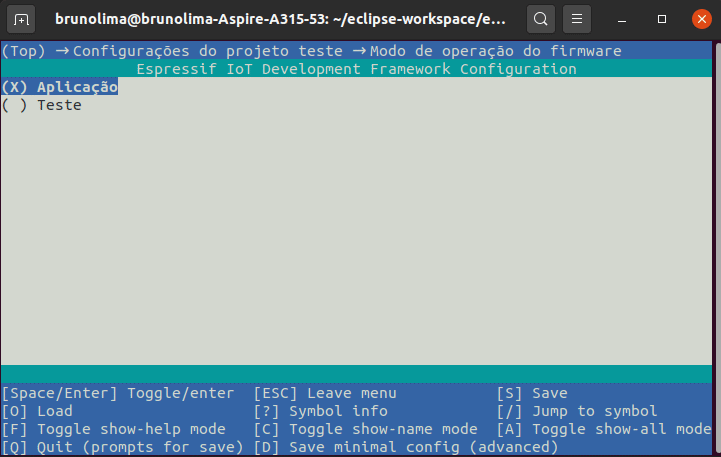Click the [C] Toggle show-name mode hint
Image resolution: width=721 pixels, height=457 pixels.
(x=366, y=429)
